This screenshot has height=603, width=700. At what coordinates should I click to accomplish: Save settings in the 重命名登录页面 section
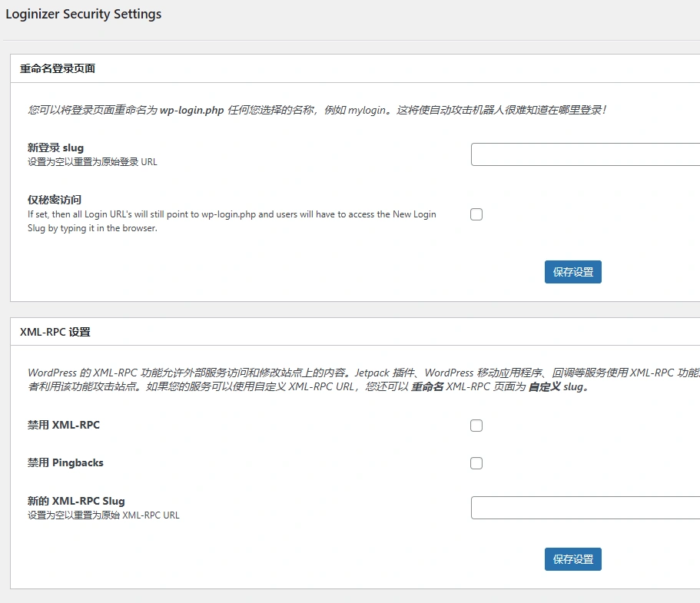pyautogui.click(x=572, y=272)
